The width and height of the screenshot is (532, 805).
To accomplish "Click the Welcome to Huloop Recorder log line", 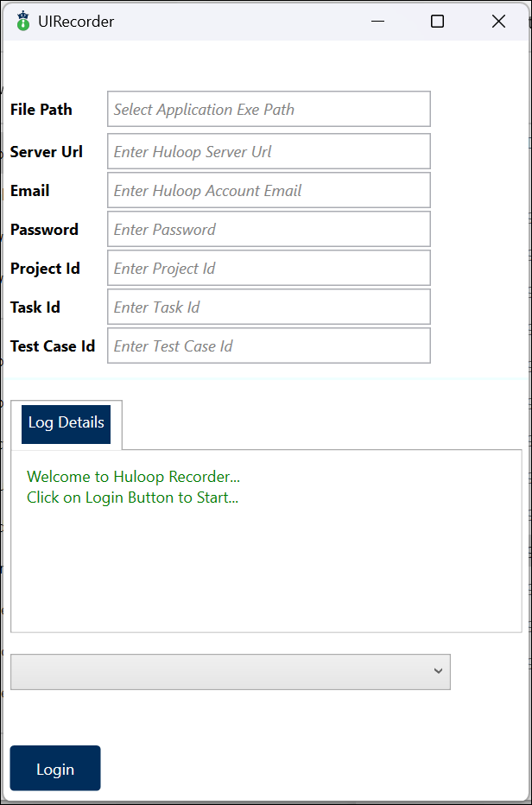I will click(133, 477).
